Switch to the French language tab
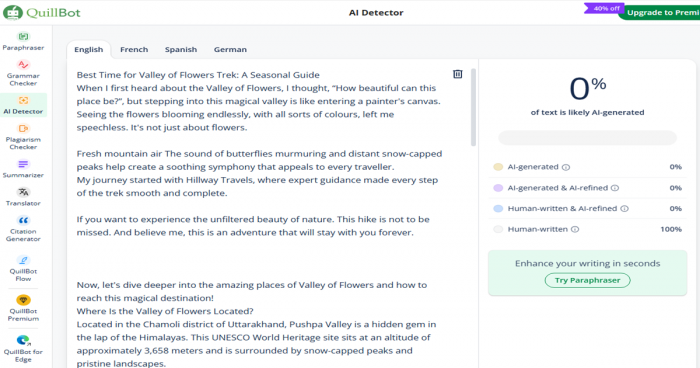The image size is (700, 368). tap(134, 50)
